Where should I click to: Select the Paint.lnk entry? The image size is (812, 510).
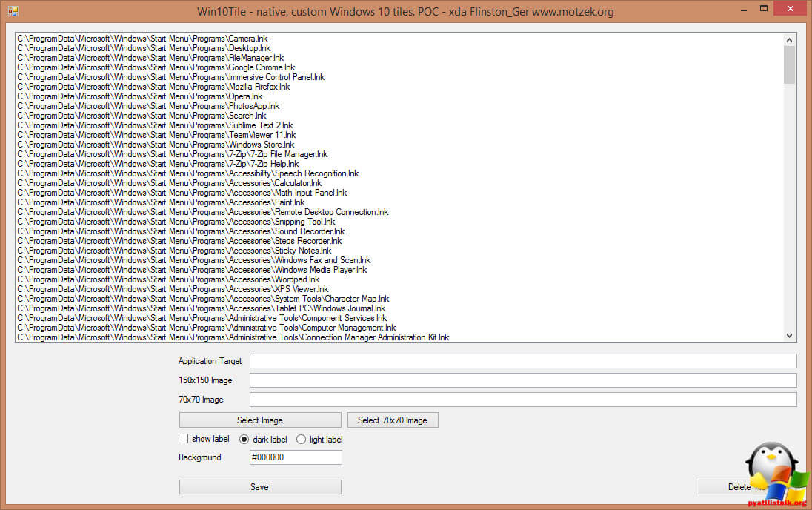tap(161, 202)
